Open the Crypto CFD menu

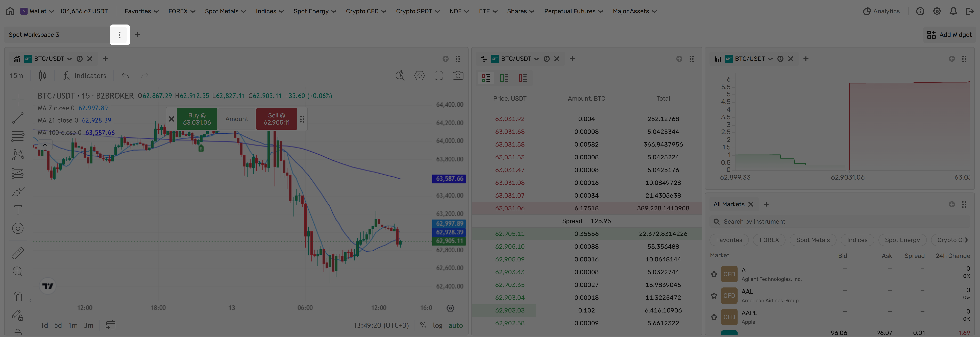click(x=366, y=11)
